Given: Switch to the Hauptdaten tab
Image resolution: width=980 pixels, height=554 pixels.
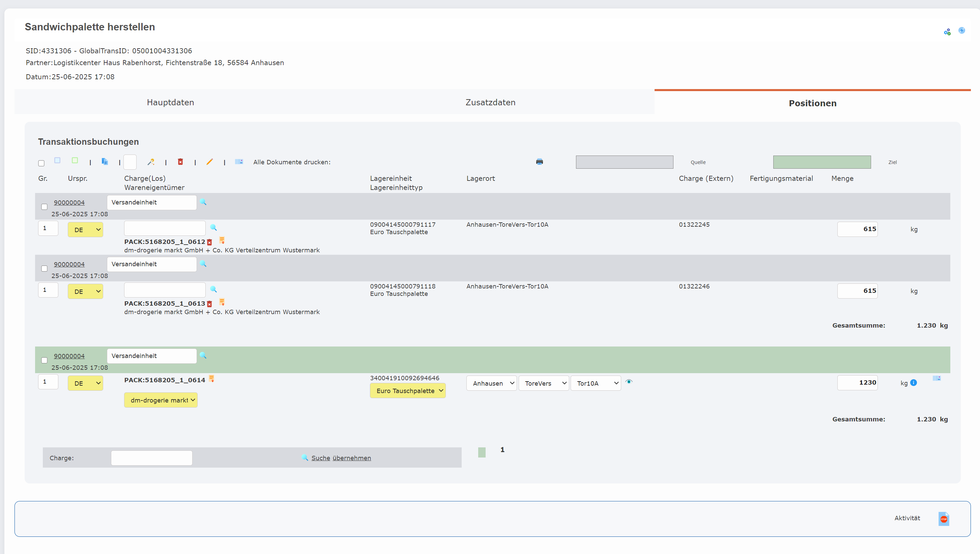Looking at the screenshot, I should coord(170,102).
